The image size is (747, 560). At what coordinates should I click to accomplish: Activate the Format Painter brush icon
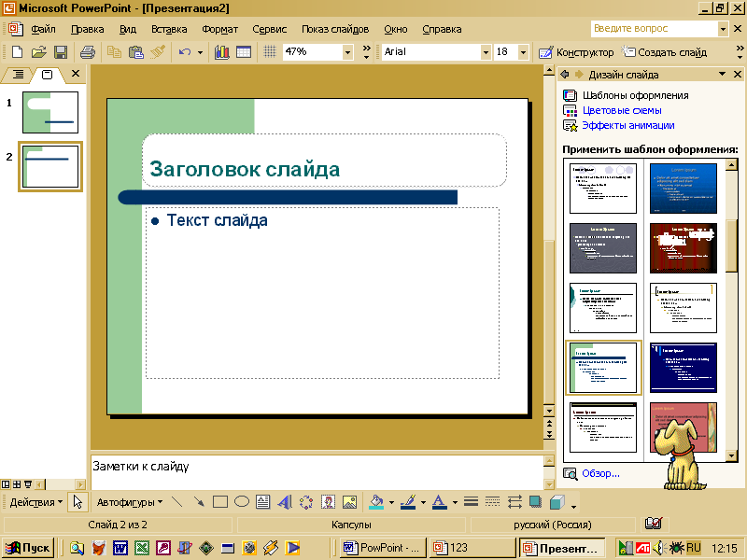[158, 52]
